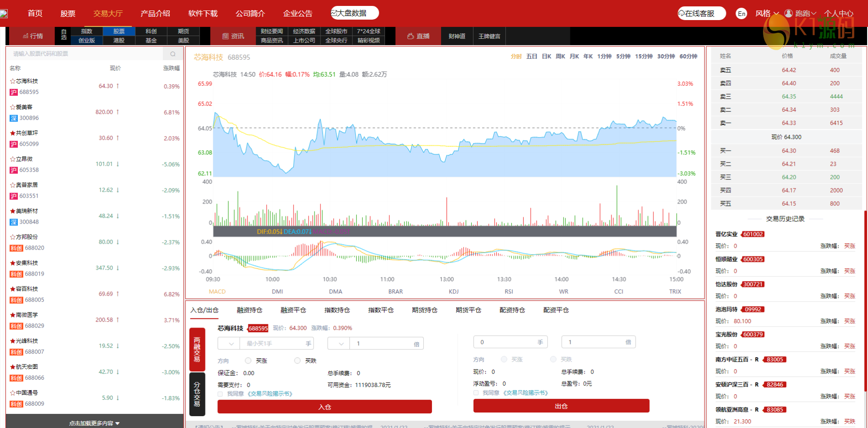Image resolution: width=868 pixels, height=428 pixels.
Task: Toggle favorite star for 立昂微
Action: click(13, 159)
